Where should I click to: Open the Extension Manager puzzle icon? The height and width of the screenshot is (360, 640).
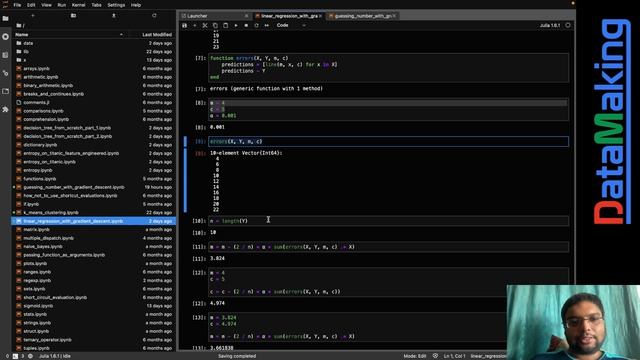[x=5, y=109]
